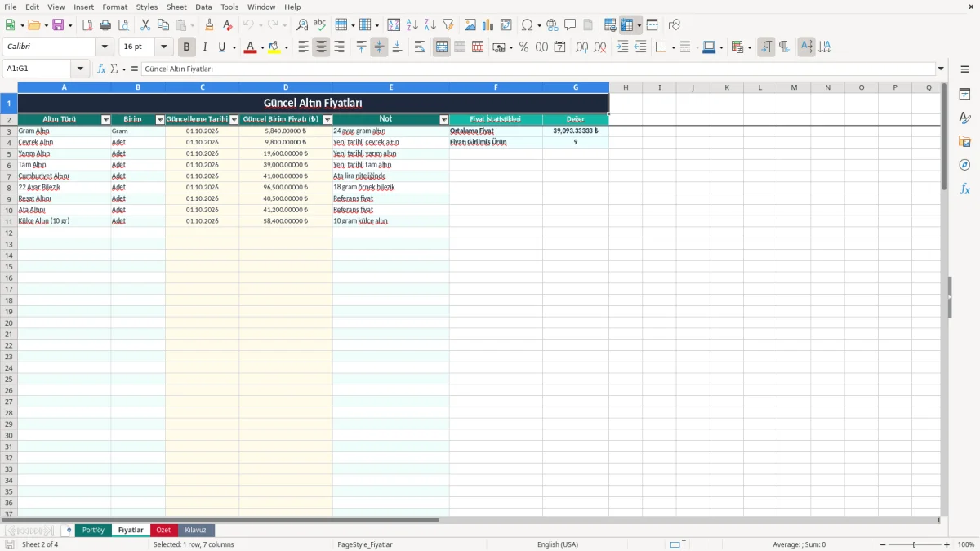The height and width of the screenshot is (551, 980).
Task: Insert a hyperlink
Action: click(552, 25)
